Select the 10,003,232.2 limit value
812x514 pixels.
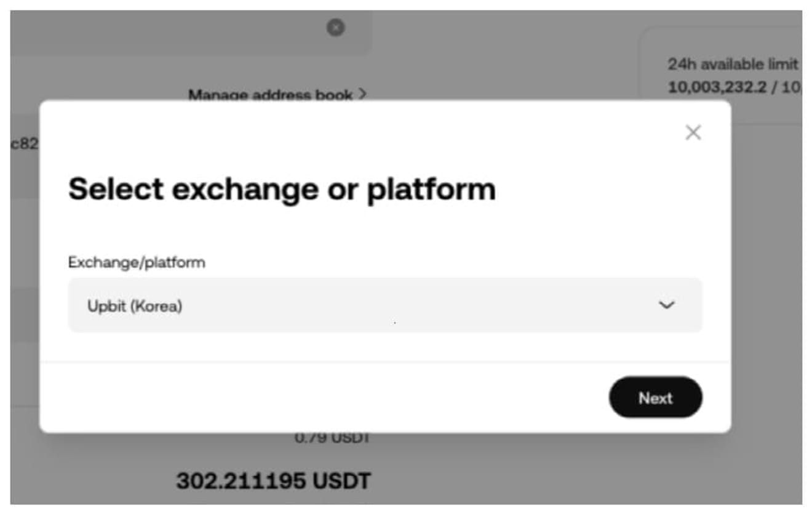pos(717,87)
